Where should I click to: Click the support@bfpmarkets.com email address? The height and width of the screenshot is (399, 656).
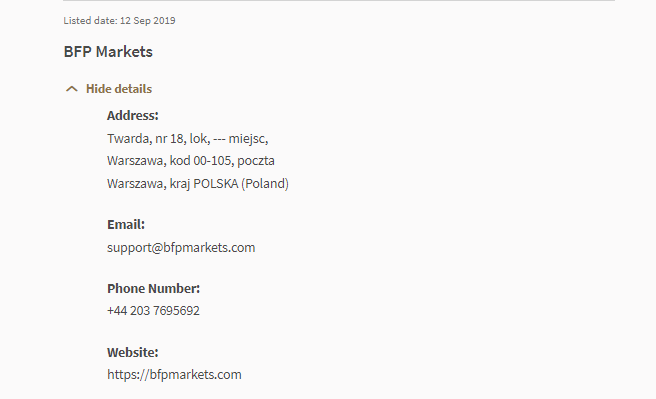pyautogui.click(x=181, y=248)
